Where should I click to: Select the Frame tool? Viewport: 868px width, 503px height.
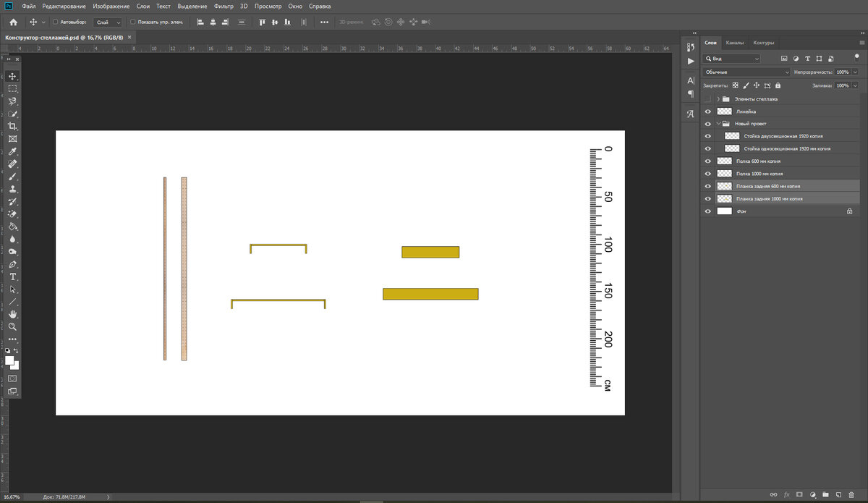tap(12, 138)
